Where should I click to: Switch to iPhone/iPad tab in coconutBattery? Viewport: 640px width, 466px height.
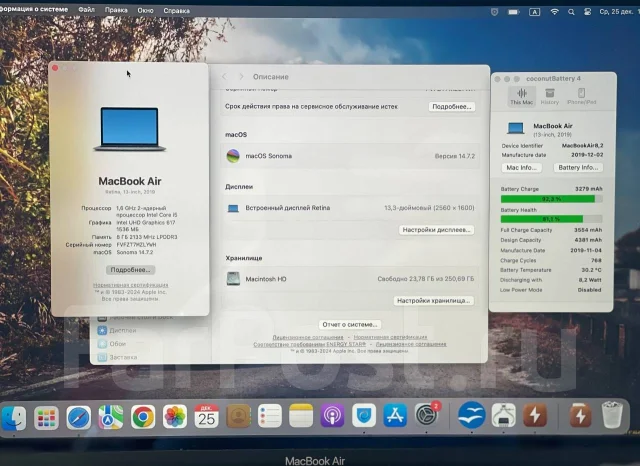[x=582, y=97]
